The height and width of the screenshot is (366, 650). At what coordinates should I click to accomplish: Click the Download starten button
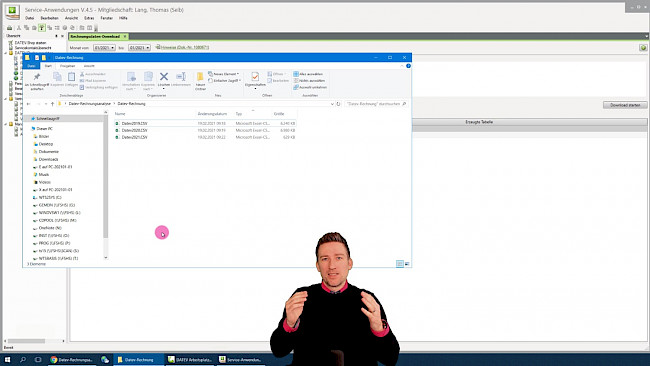point(625,105)
